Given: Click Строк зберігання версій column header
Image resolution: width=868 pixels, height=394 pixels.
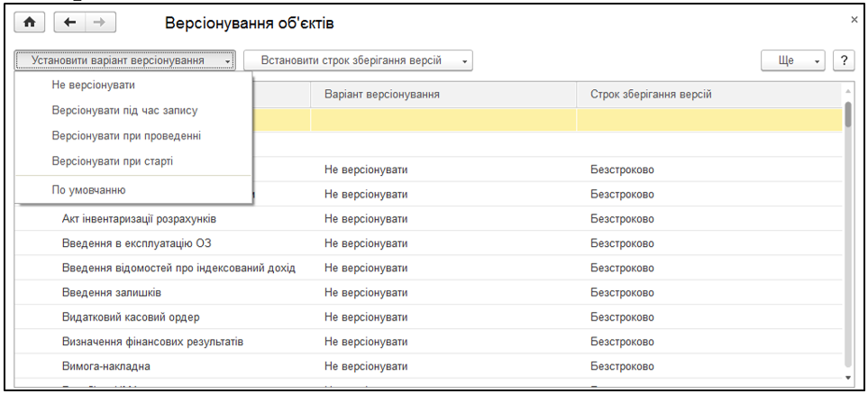Looking at the screenshot, I should pyautogui.click(x=652, y=94).
